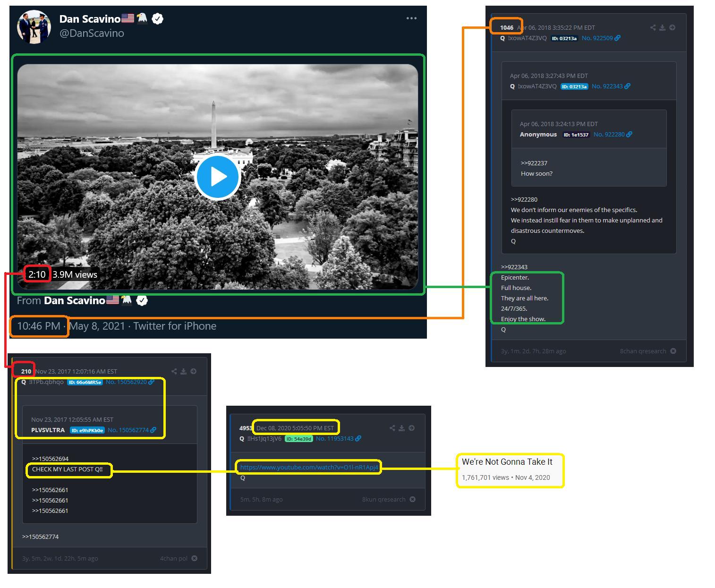Viewport: 715px width, 588px height.
Task: Click the ID: e9hPKb0e badge
Action: [87, 430]
